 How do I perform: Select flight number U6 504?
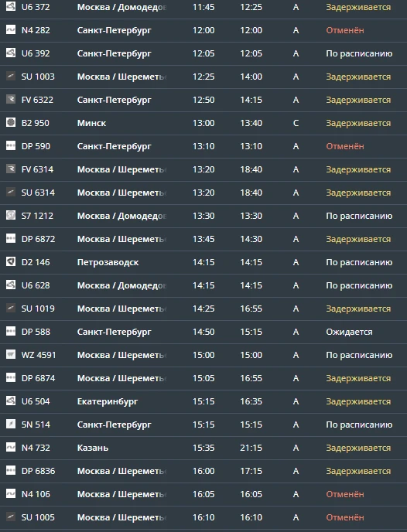tap(36, 401)
